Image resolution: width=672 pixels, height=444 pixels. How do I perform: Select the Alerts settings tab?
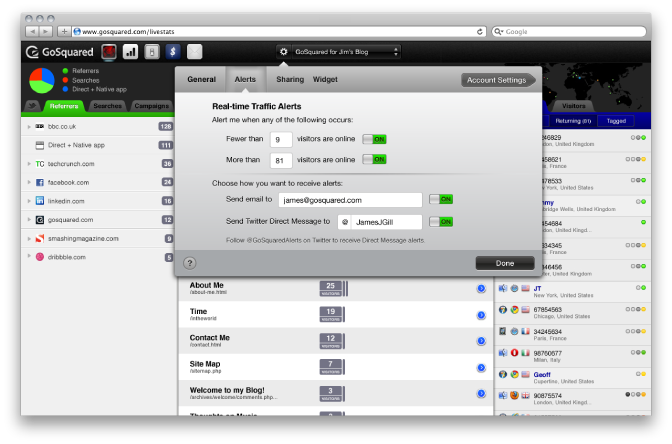click(245, 79)
